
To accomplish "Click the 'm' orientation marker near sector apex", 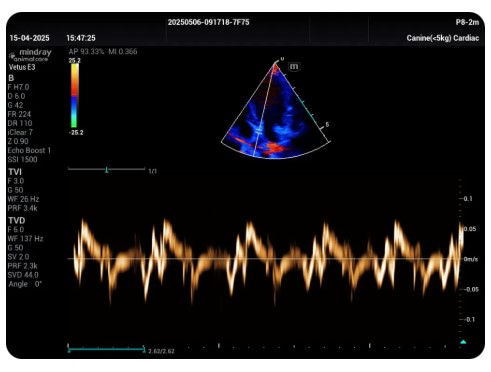I will coord(294,66).
